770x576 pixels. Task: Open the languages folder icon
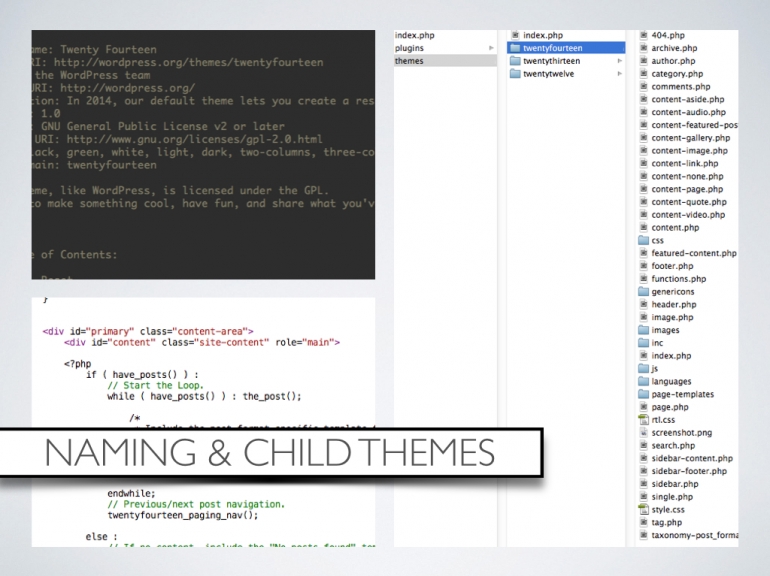coord(643,382)
